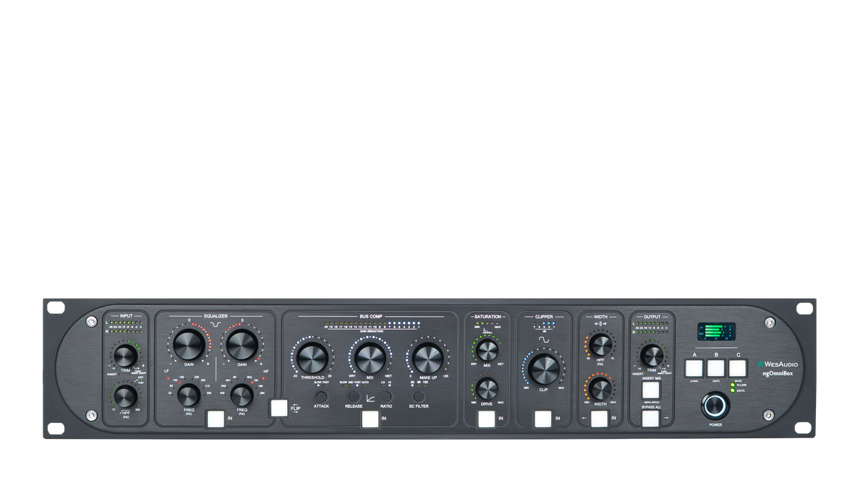Engage the BYPASS ALL button
The height and width of the screenshot is (488, 868).
(651, 419)
